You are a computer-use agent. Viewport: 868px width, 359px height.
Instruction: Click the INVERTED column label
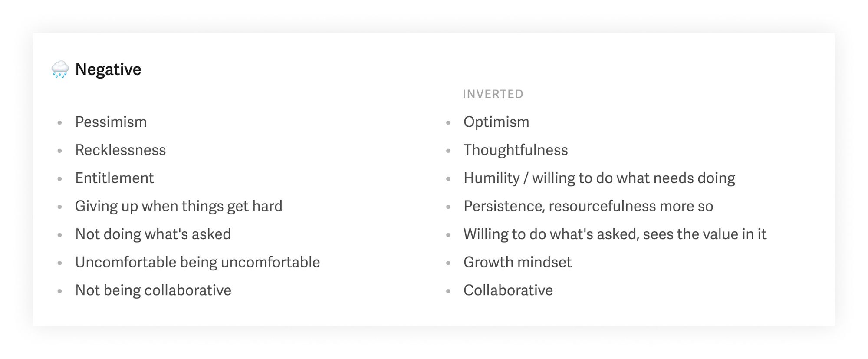[x=493, y=94]
